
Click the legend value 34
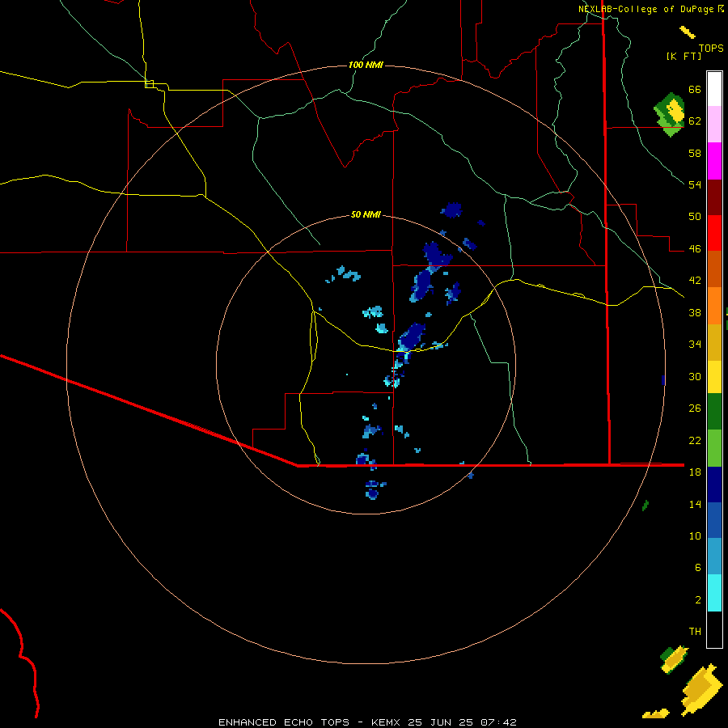click(x=695, y=345)
